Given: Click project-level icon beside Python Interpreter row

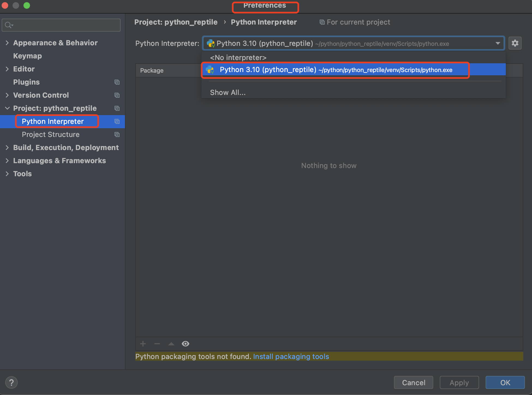Looking at the screenshot, I should coord(117,121).
